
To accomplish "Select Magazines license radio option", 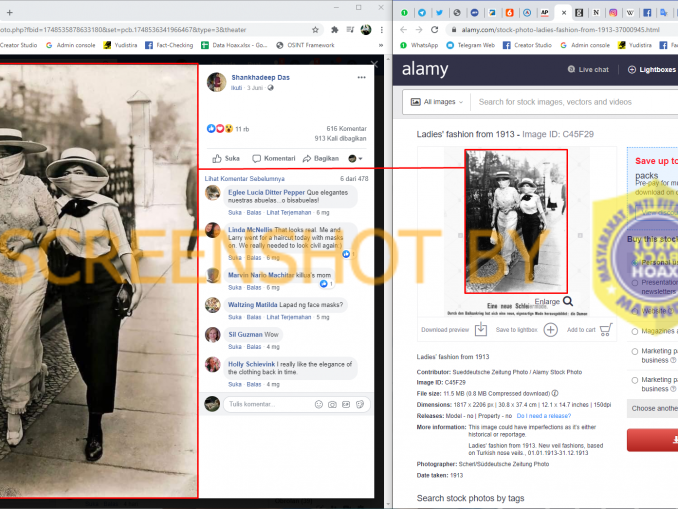I will [635, 331].
